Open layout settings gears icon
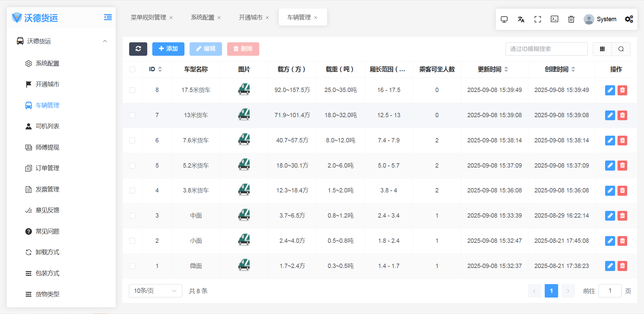The width and height of the screenshot is (644, 314). coord(629,19)
